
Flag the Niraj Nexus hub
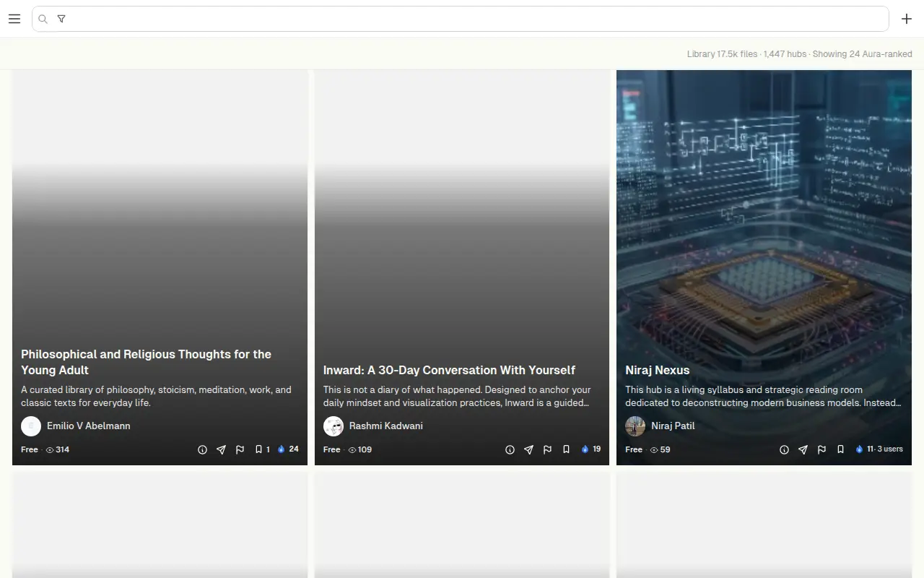[x=821, y=449]
